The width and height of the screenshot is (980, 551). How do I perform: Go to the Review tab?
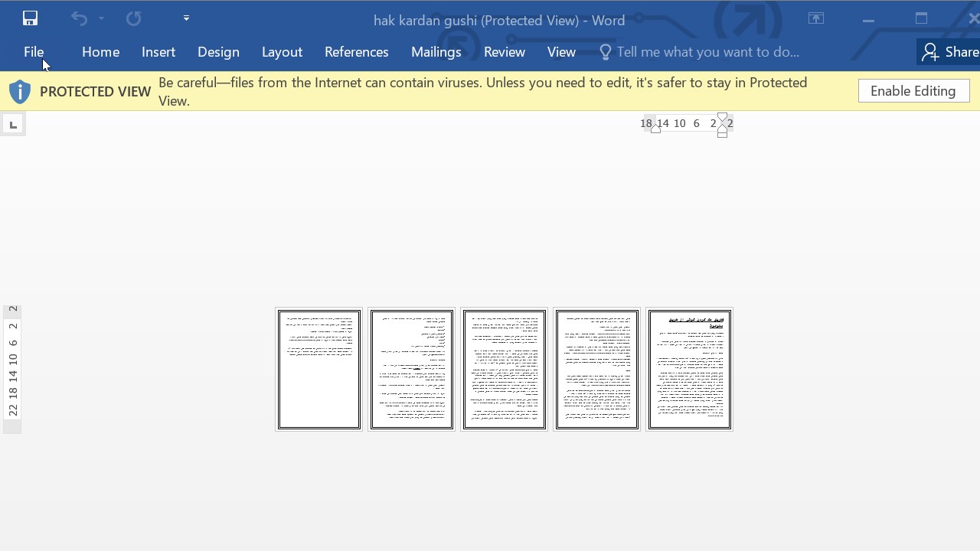505,52
